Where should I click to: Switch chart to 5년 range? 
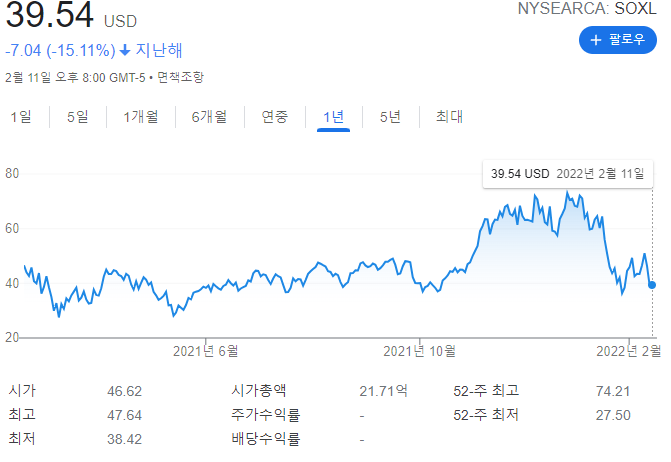(390, 117)
